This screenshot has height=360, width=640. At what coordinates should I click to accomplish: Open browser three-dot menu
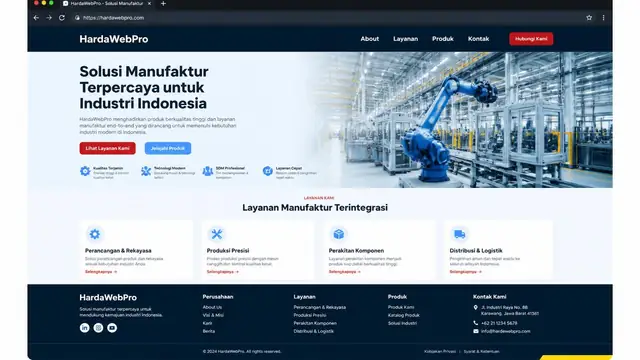tap(603, 18)
